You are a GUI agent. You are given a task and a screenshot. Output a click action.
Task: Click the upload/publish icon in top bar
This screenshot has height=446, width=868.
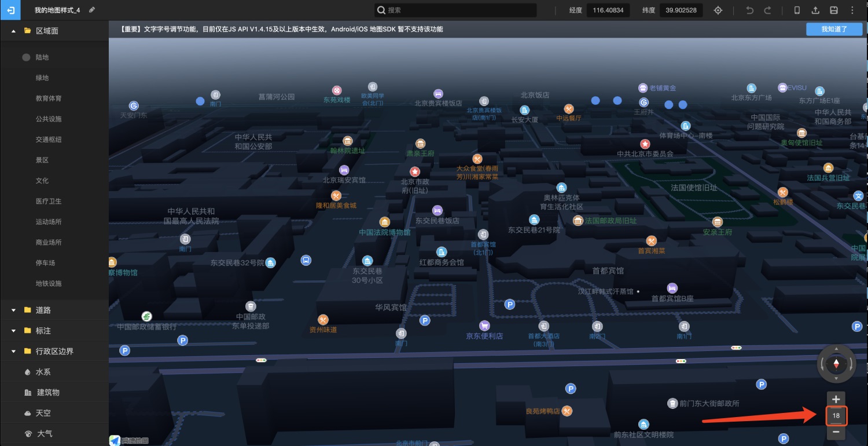815,10
